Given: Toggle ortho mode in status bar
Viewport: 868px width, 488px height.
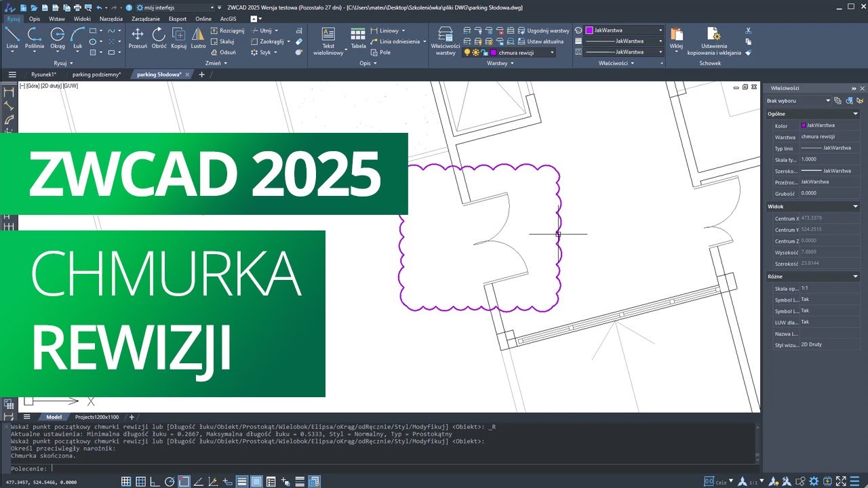Looking at the screenshot, I should (155, 481).
